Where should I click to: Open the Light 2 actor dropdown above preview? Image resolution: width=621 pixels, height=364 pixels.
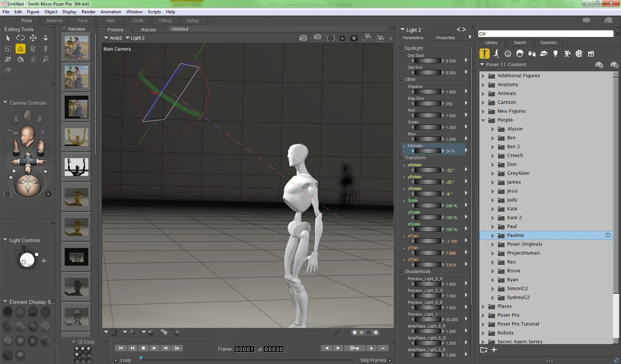click(135, 38)
